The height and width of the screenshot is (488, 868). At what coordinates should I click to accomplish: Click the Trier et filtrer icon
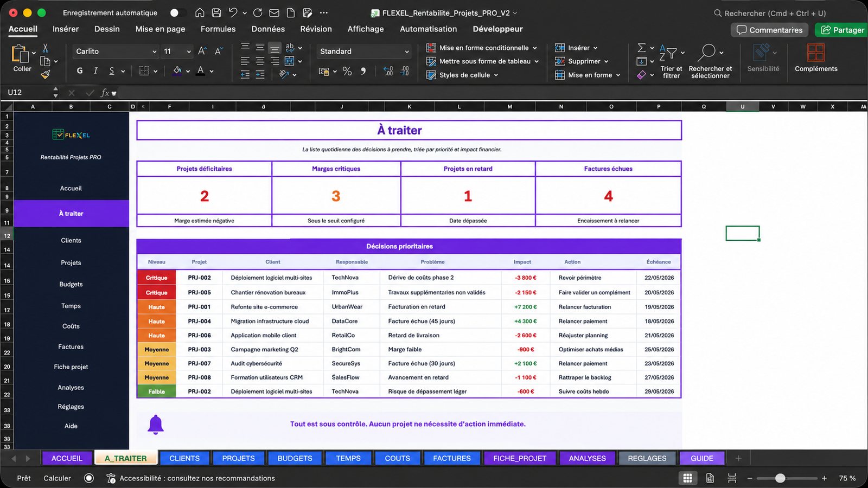pos(668,53)
